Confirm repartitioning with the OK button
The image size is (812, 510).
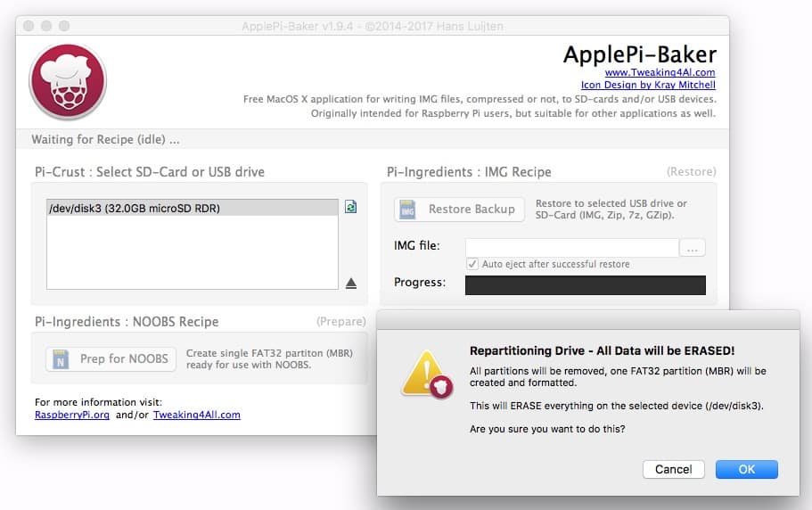coord(746,469)
